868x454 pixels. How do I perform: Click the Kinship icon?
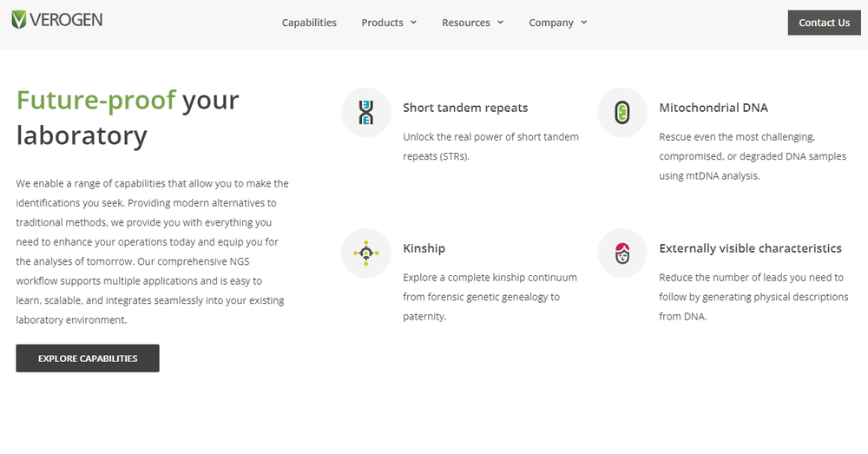tap(366, 253)
